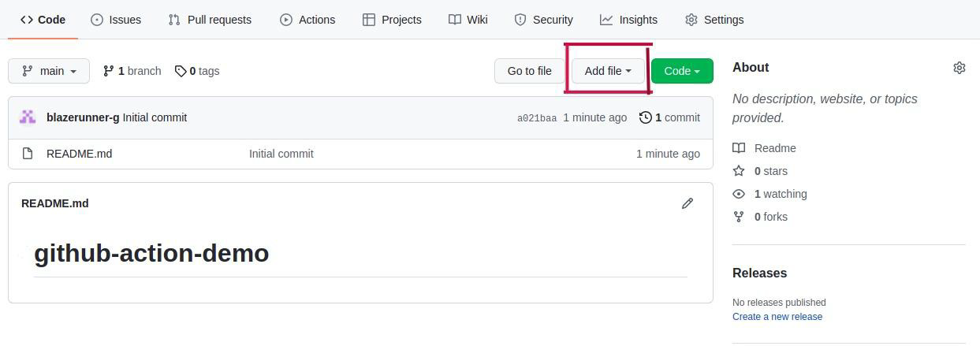View the Security tab
980x346 pixels.
[543, 20]
